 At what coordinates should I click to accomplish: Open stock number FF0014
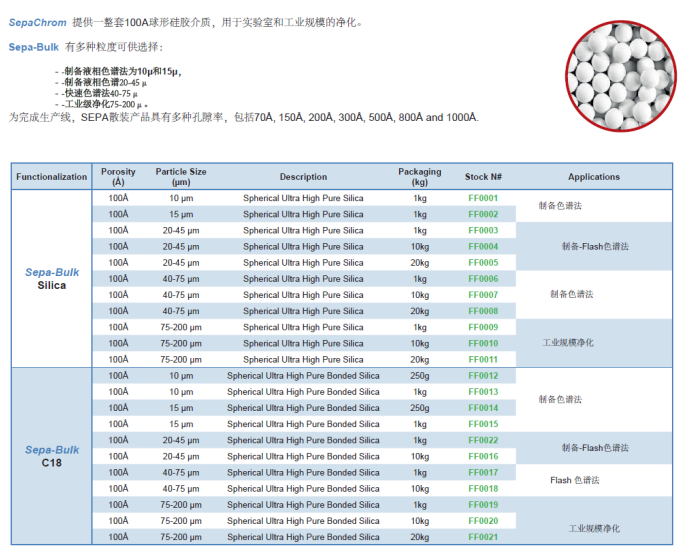pyautogui.click(x=483, y=408)
